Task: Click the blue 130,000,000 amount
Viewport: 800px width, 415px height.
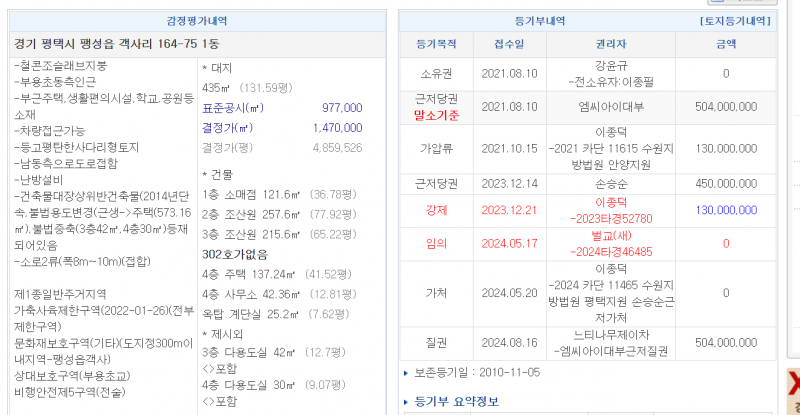Action: tap(725, 210)
